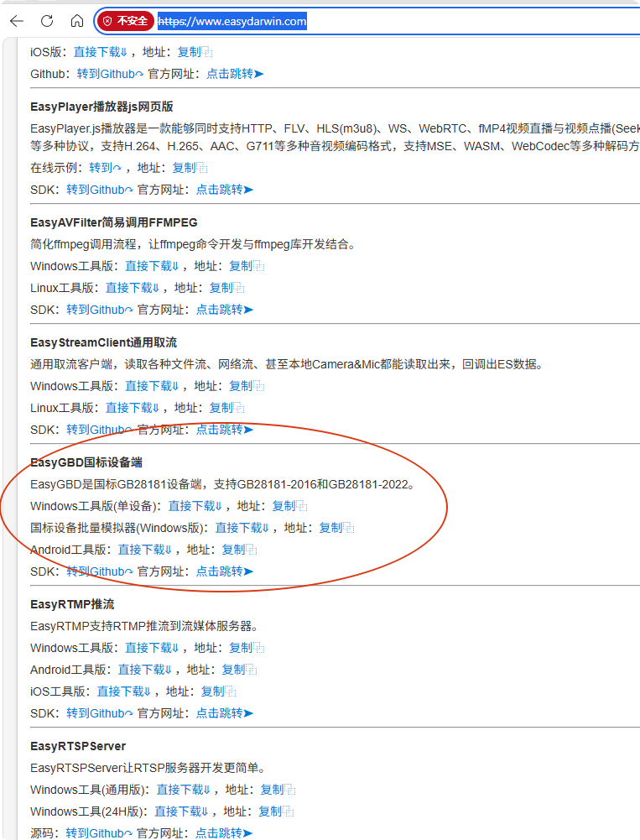Click the EasyRTMP推流 heading
This screenshot has width=640, height=840.
(72, 604)
